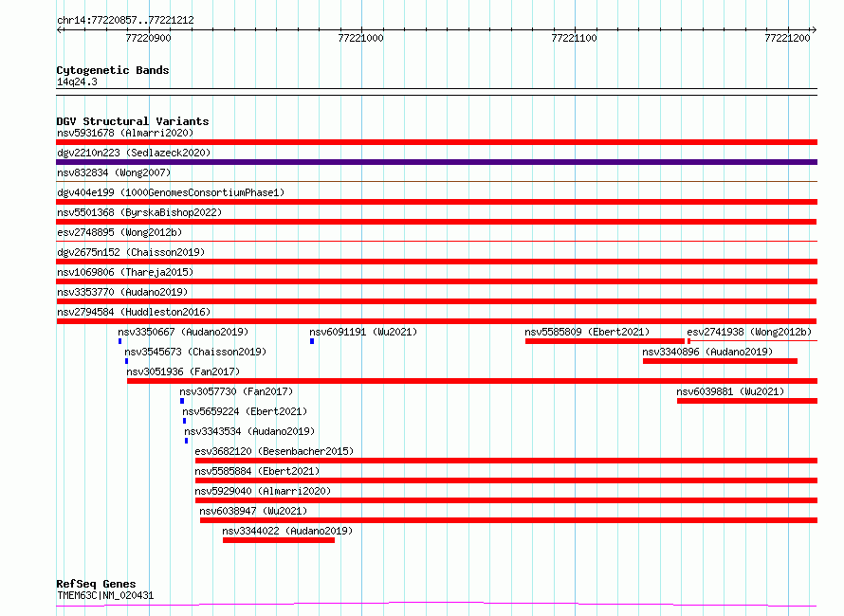
Task: Select the 77221000 ruler coordinate
Action: tap(360, 38)
